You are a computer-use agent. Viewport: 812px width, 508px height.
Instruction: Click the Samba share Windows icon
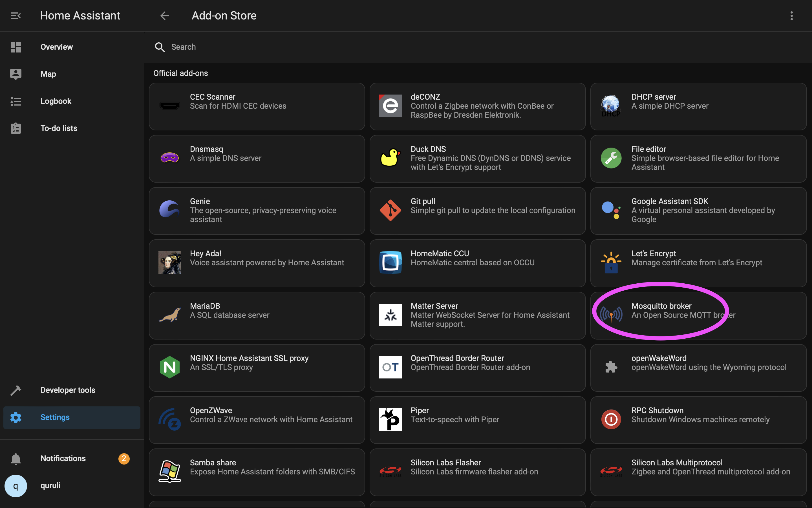(x=169, y=472)
